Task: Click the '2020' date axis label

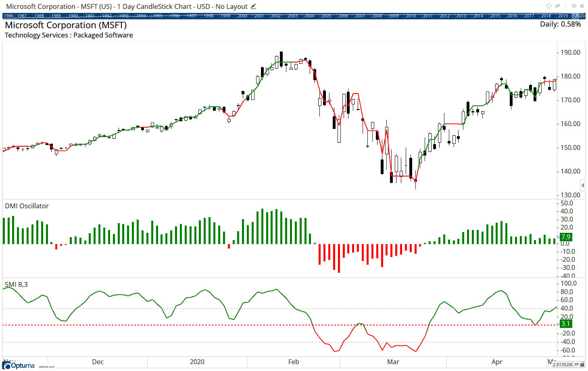Action: pos(197,362)
